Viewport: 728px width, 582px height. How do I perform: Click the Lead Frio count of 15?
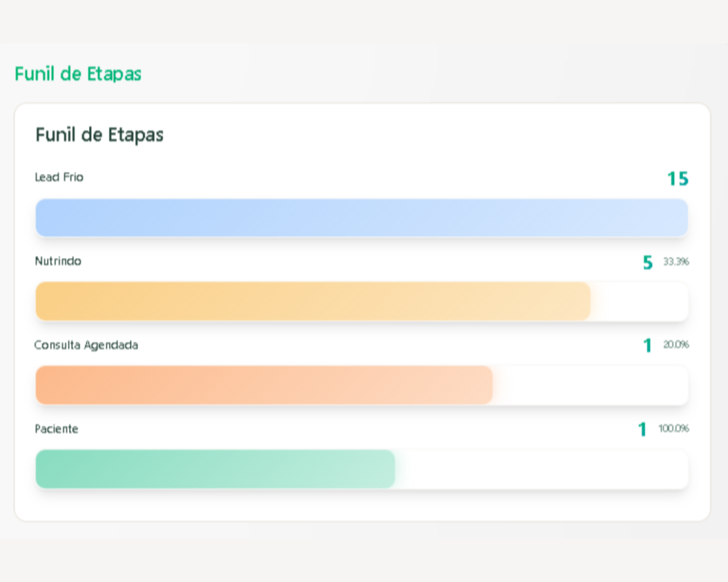(x=677, y=179)
